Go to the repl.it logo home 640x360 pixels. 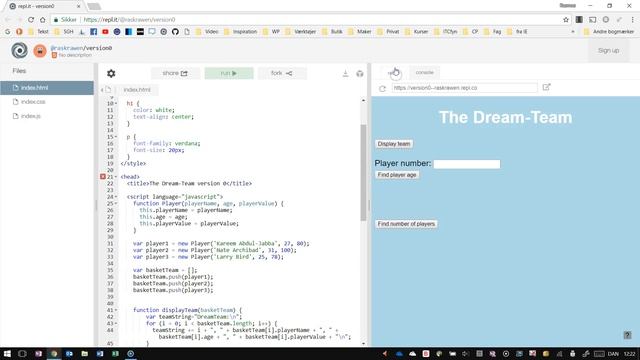(x=19, y=51)
